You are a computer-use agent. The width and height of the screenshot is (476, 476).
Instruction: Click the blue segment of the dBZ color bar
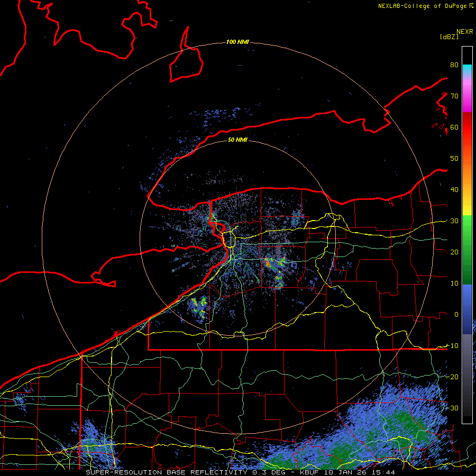pos(467,309)
